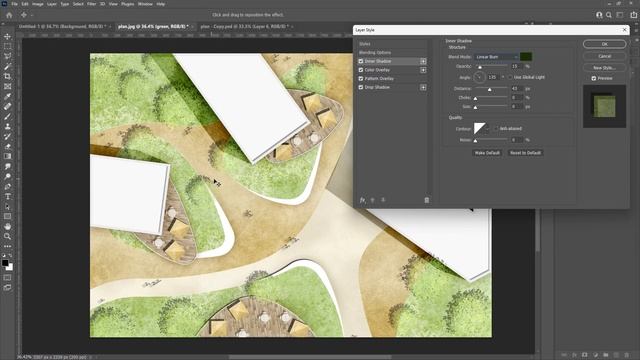Open the Contour picker dropdown

pyautogui.click(x=487, y=129)
